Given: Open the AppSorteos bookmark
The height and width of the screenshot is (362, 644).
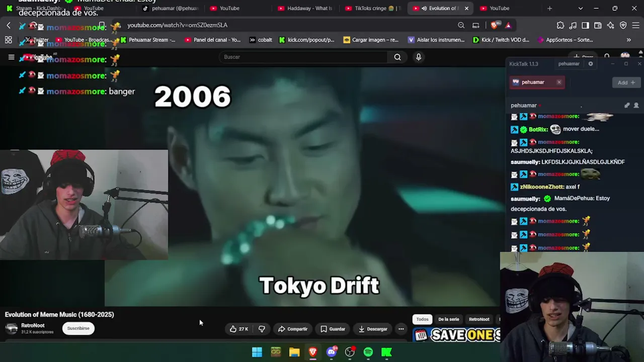Looking at the screenshot, I should click(566, 40).
